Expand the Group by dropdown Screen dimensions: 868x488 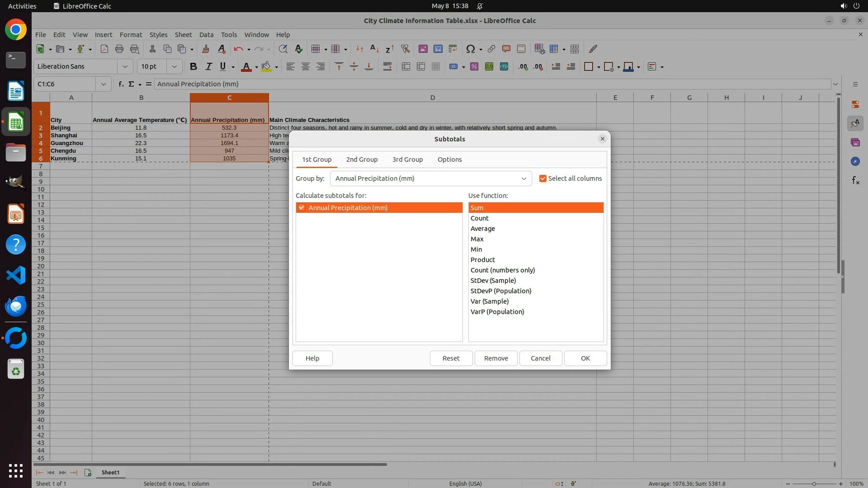pyautogui.click(x=524, y=178)
